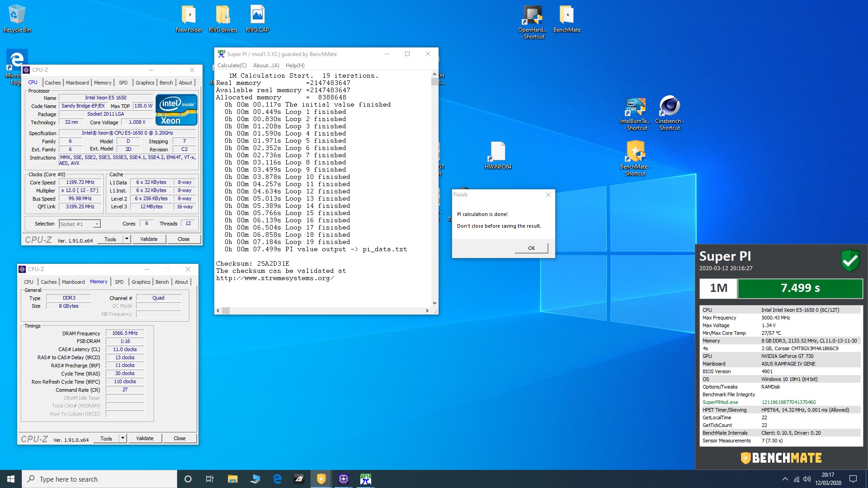This screenshot has width=868, height=488.
Task: Open SPD tab in lower CPU-Z window
Action: (x=119, y=282)
